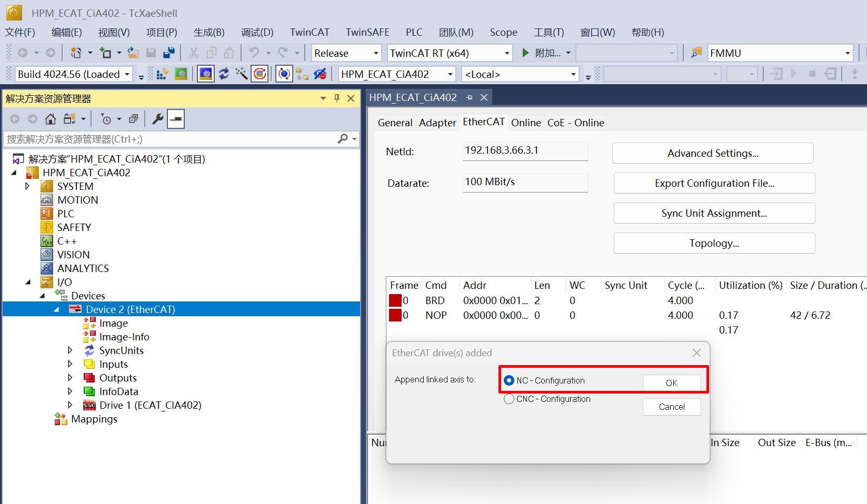
Task: Select the SAFETY tree item
Action: click(74, 227)
